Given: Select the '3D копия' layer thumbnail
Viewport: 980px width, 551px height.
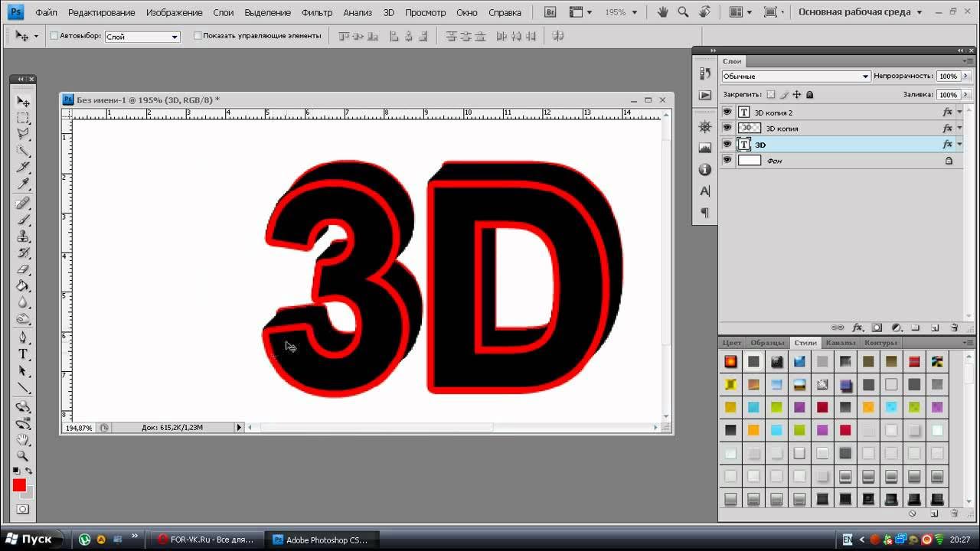Looking at the screenshot, I should point(749,128).
